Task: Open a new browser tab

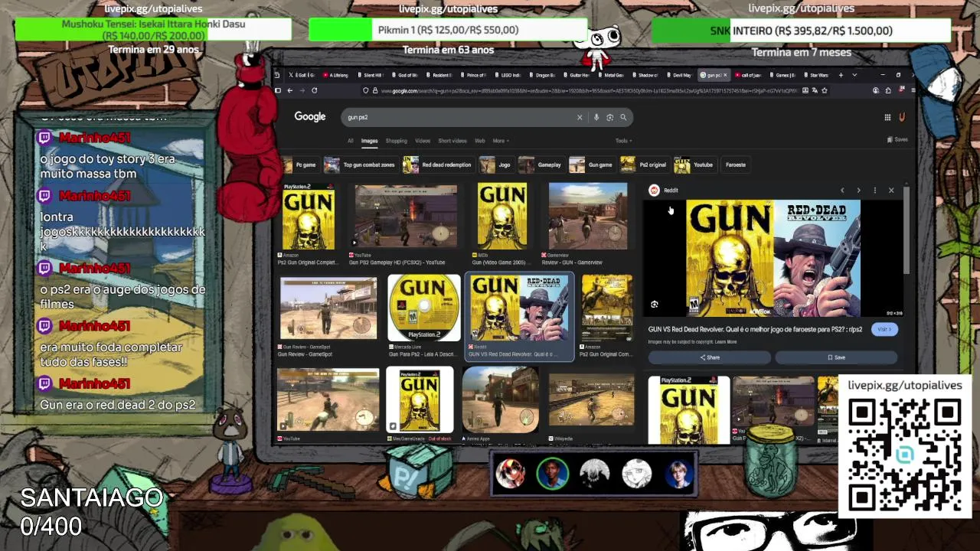Action: 841,75
